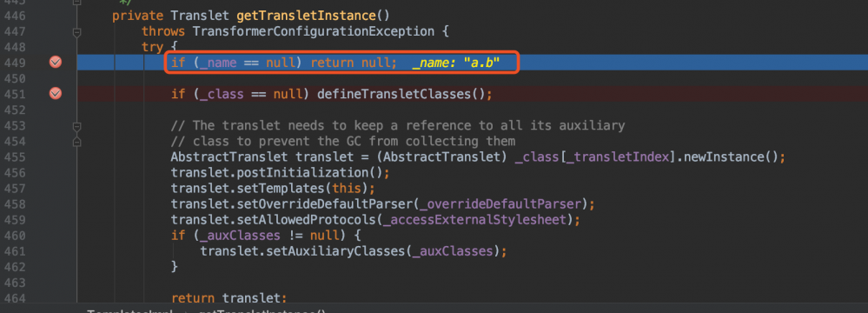This screenshot has height=313, width=868.
Task: Click the 'this' keyword in setTemplates
Action: [x=346, y=189]
